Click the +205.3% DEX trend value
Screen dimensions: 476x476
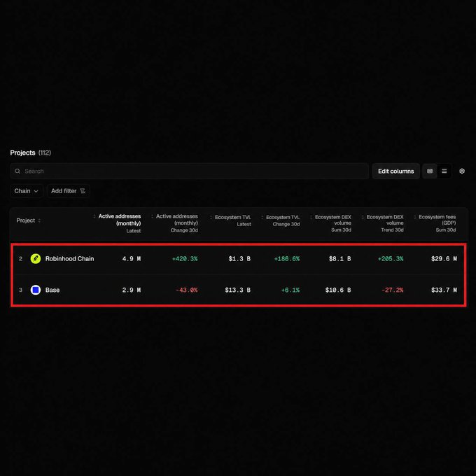[391, 258]
